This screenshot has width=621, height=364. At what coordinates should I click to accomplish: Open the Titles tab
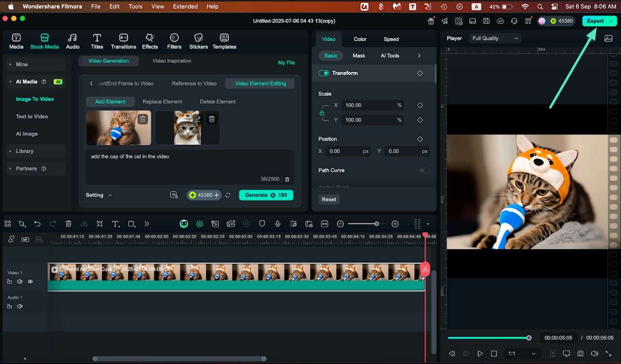click(97, 41)
